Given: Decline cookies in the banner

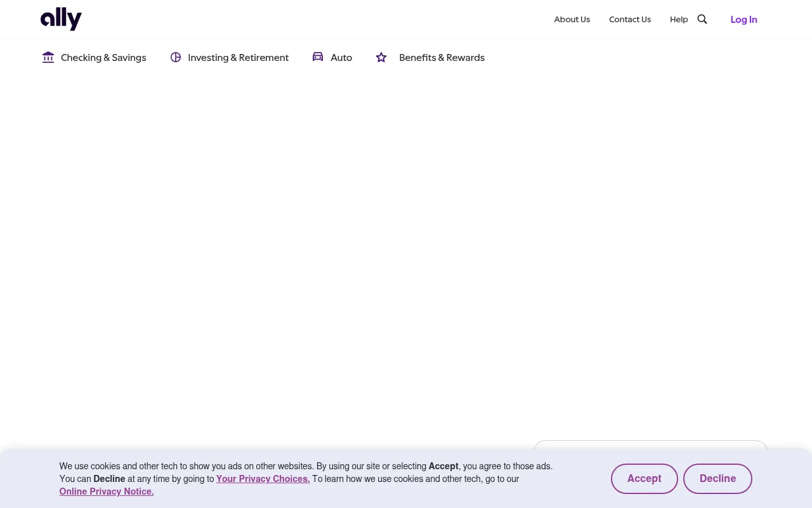Looking at the screenshot, I should click(x=717, y=479).
